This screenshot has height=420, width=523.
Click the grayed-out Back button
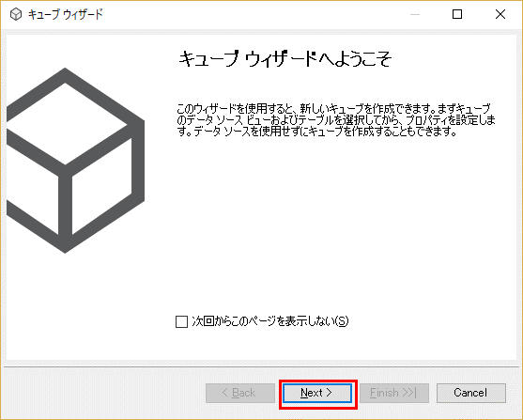pyautogui.click(x=240, y=393)
